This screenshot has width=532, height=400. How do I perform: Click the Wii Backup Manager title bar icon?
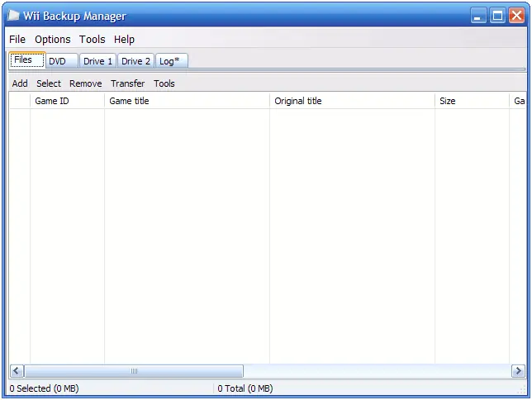(13, 15)
